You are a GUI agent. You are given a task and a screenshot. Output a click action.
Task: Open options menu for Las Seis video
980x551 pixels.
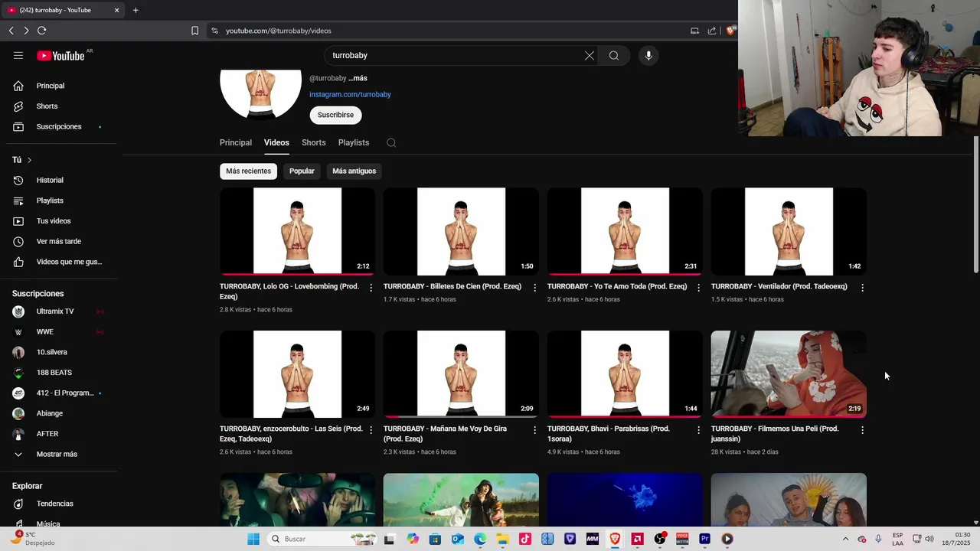(x=371, y=430)
